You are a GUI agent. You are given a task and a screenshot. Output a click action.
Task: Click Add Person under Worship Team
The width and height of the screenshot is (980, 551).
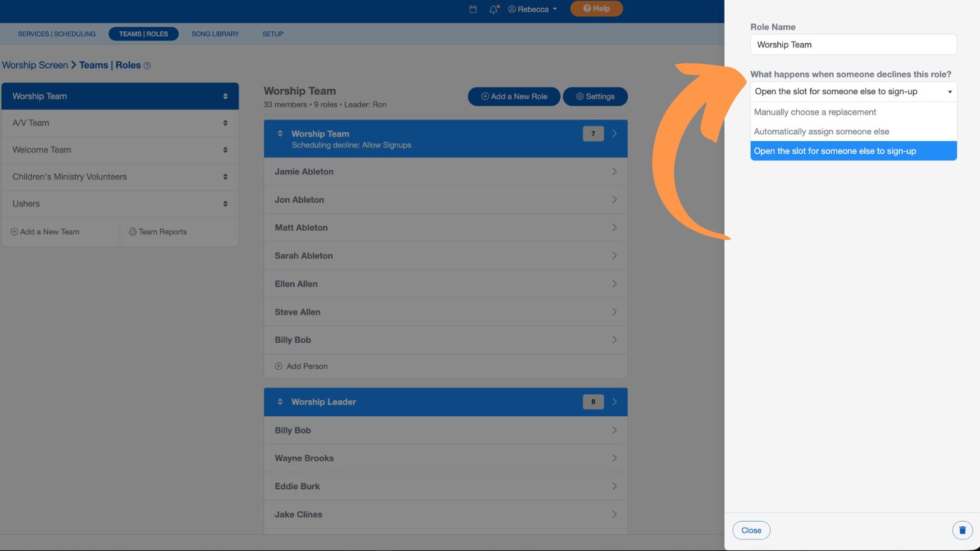click(x=301, y=365)
